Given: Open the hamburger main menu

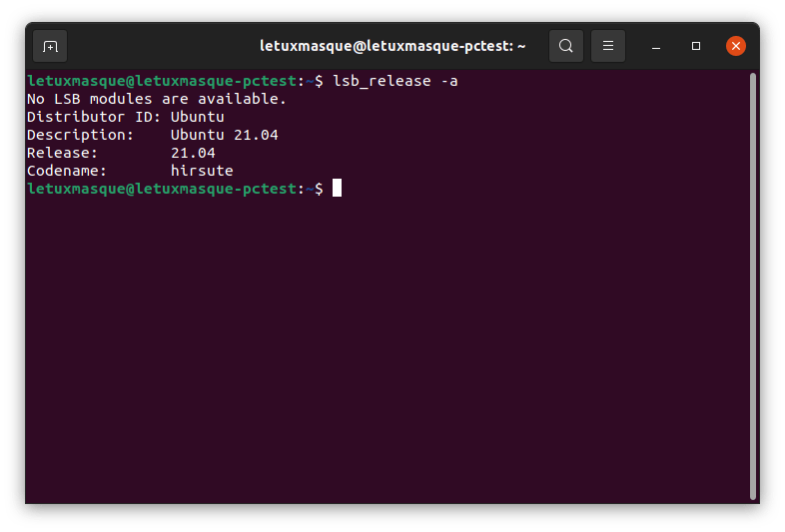Looking at the screenshot, I should pyautogui.click(x=608, y=46).
